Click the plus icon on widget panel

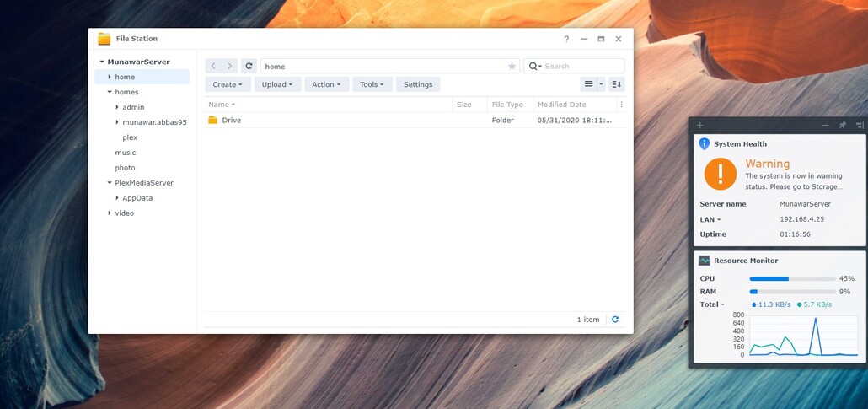point(699,126)
